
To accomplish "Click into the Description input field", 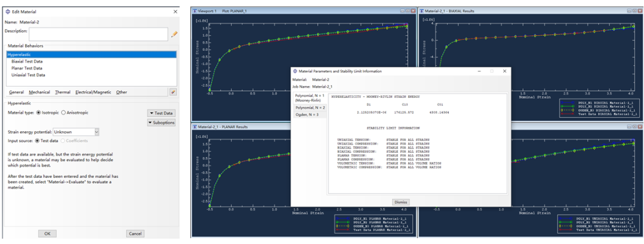I will click(98, 34).
